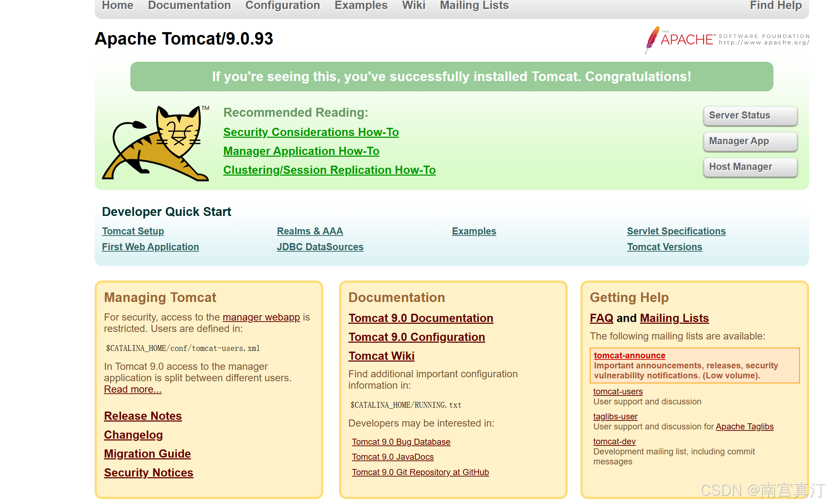Open the Manager App button
The width and height of the screenshot is (827, 504).
coord(750,141)
